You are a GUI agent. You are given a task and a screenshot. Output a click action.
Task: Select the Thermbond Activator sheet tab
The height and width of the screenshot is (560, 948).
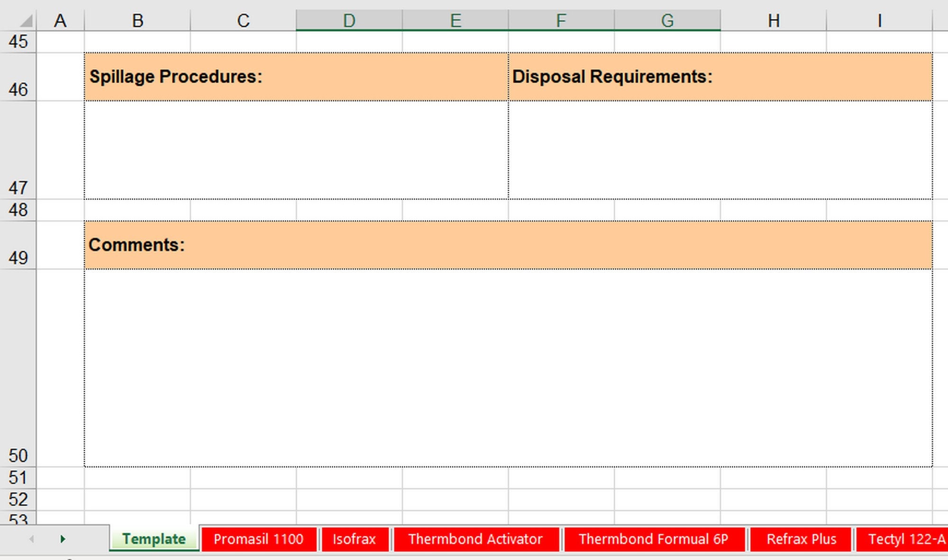pos(475,539)
